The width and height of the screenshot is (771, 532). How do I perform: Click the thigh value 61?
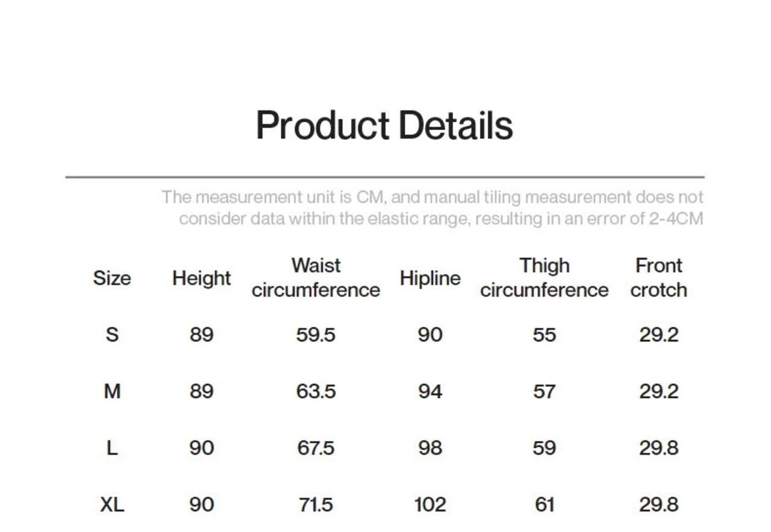pos(544,504)
